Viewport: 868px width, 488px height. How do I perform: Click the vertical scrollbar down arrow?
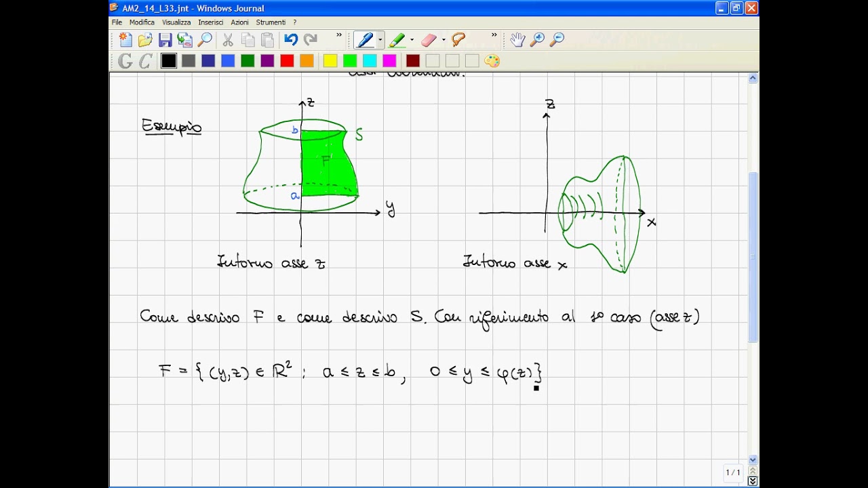(753, 460)
